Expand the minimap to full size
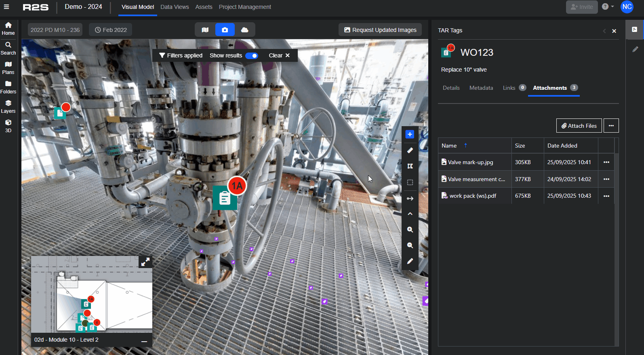 click(x=145, y=262)
